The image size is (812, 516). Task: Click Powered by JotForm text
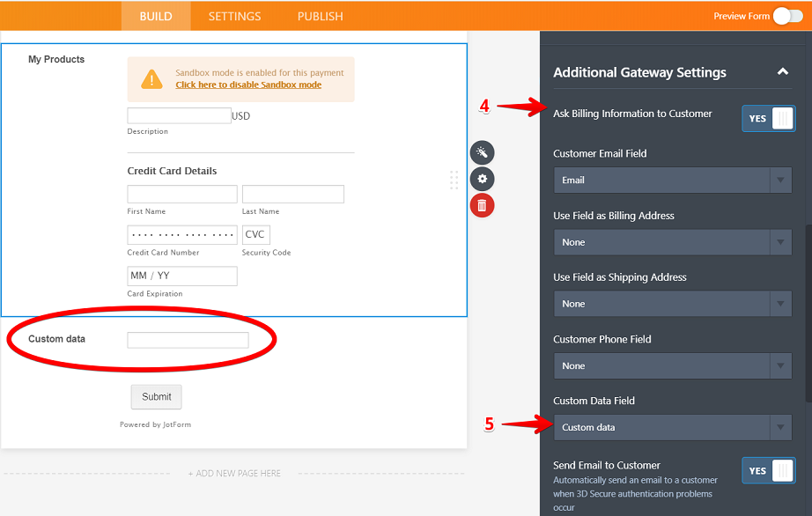(x=155, y=424)
